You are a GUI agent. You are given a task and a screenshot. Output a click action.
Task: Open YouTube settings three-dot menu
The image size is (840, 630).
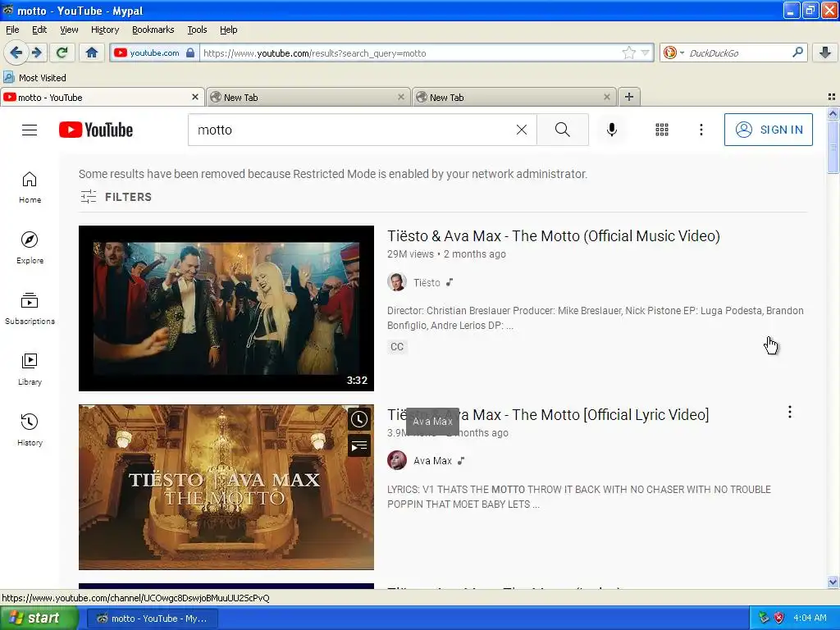tap(701, 130)
